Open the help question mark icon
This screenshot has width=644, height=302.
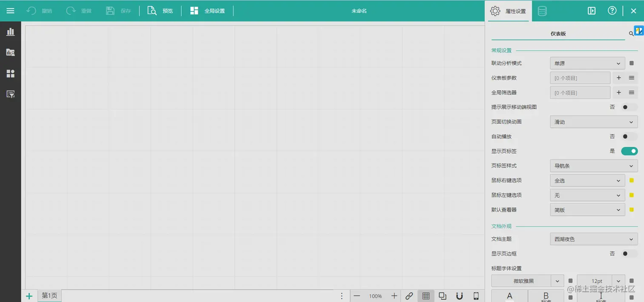pyautogui.click(x=612, y=11)
